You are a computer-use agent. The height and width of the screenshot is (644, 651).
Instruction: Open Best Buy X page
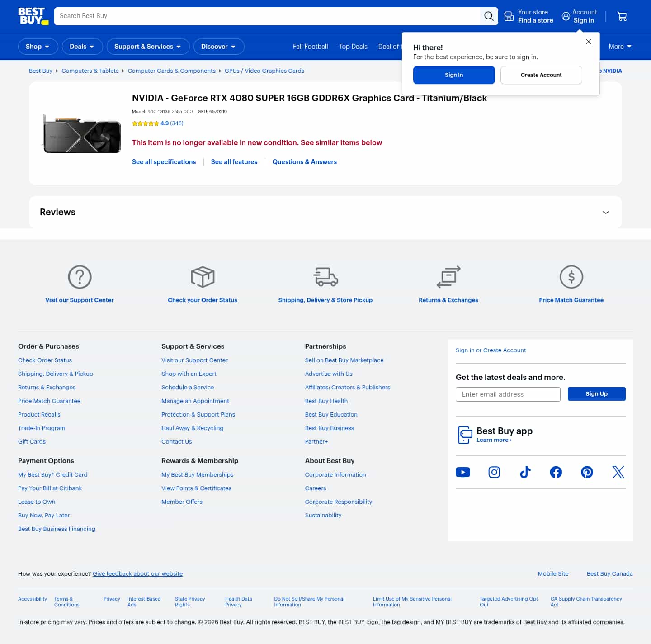coord(618,472)
